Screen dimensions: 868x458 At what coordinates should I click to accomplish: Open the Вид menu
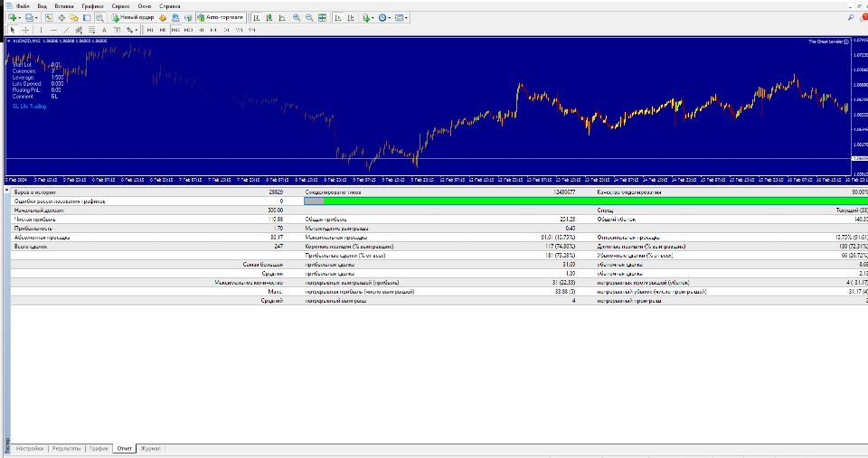42,6
